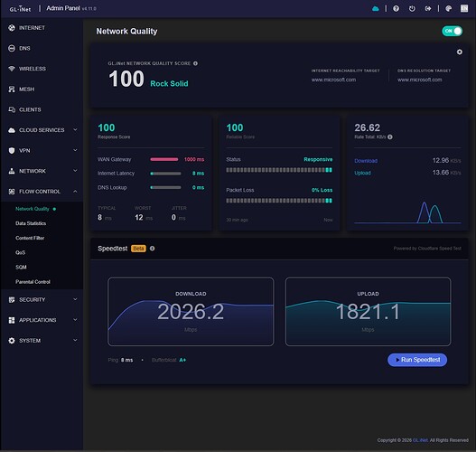This screenshot has height=452, width=476.
Task: Click the DNS resolution target www.microsoft.com
Action: click(x=419, y=80)
